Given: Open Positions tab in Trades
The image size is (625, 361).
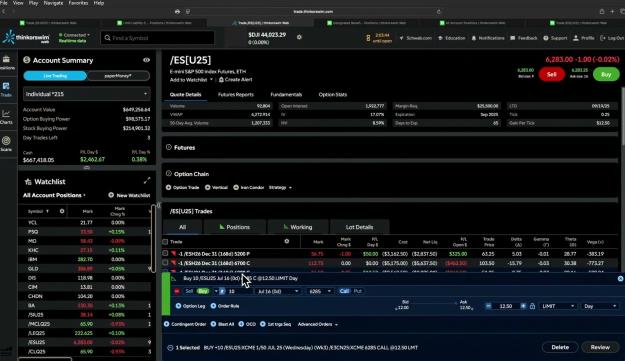Looking at the screenshot, I should (x=235, y=227).
